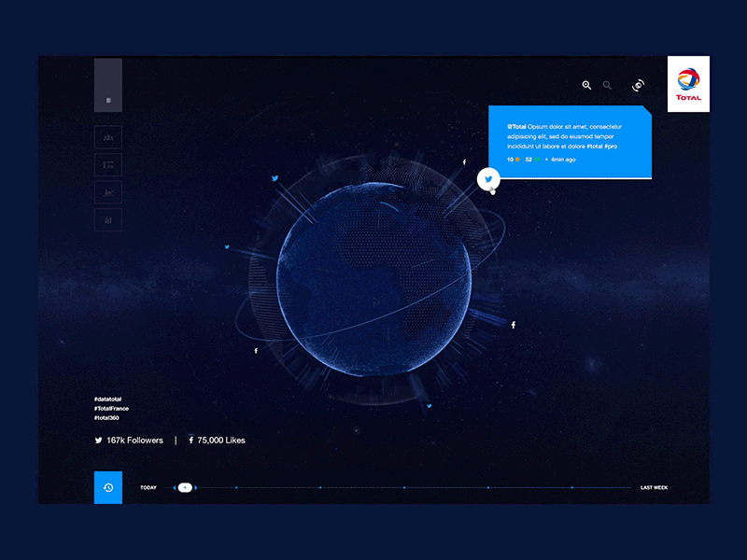Open the column statistics icon at sidebar bottom
Screen dimensions: 747x560
[x=108, y=218]
